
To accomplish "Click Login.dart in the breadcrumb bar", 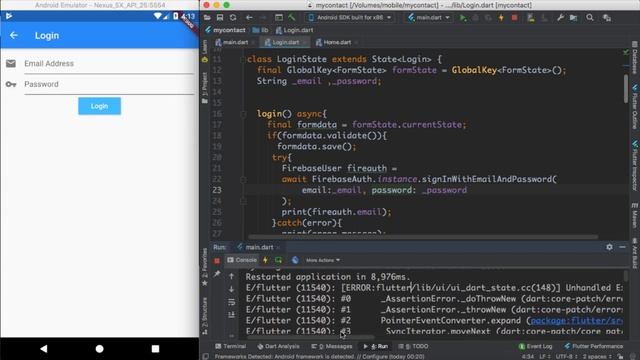I will pos(294,30).
